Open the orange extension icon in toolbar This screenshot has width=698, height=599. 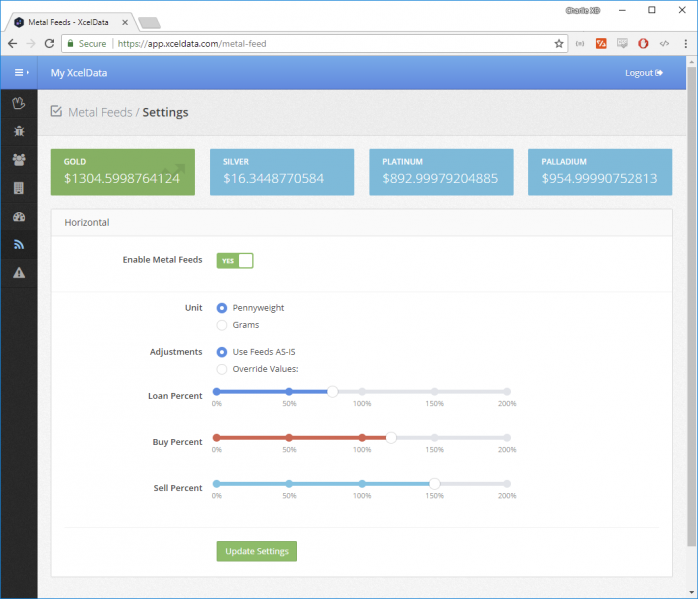point(601,43)
